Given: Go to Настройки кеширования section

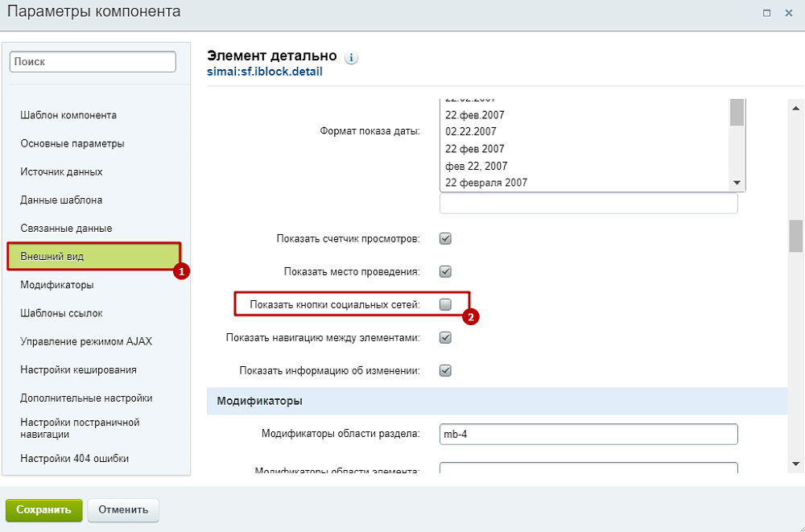Looking at the screenshot, I should point(78,370).
